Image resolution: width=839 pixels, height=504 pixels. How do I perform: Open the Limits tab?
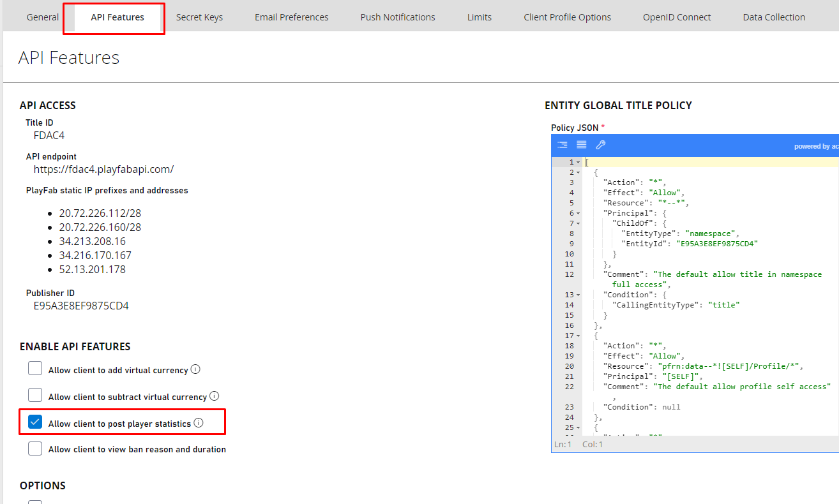(x=480, y=17)
